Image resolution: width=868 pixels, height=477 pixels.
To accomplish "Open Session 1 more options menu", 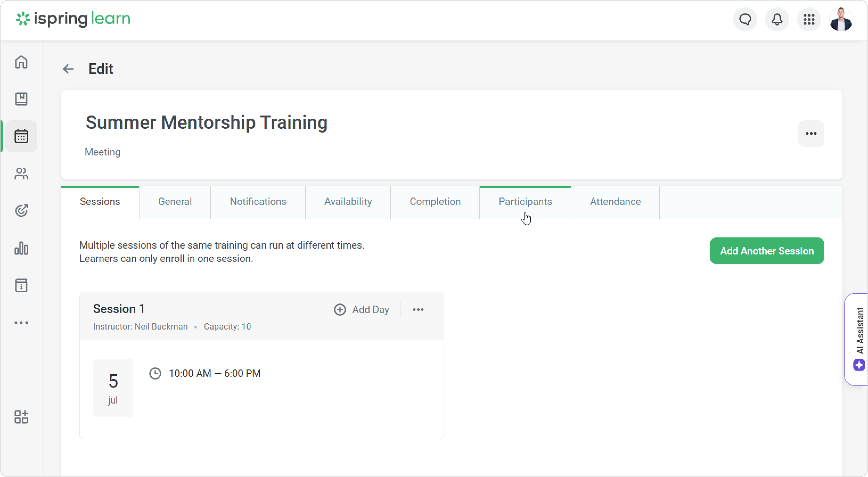I will pos(418,310).
